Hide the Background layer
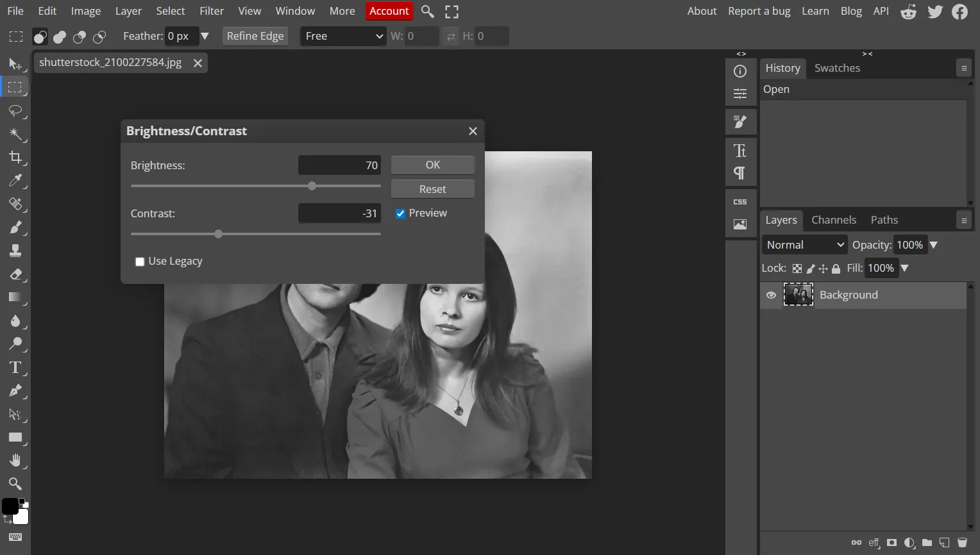The height and width of the screenshot is (555, 980). 771,295
